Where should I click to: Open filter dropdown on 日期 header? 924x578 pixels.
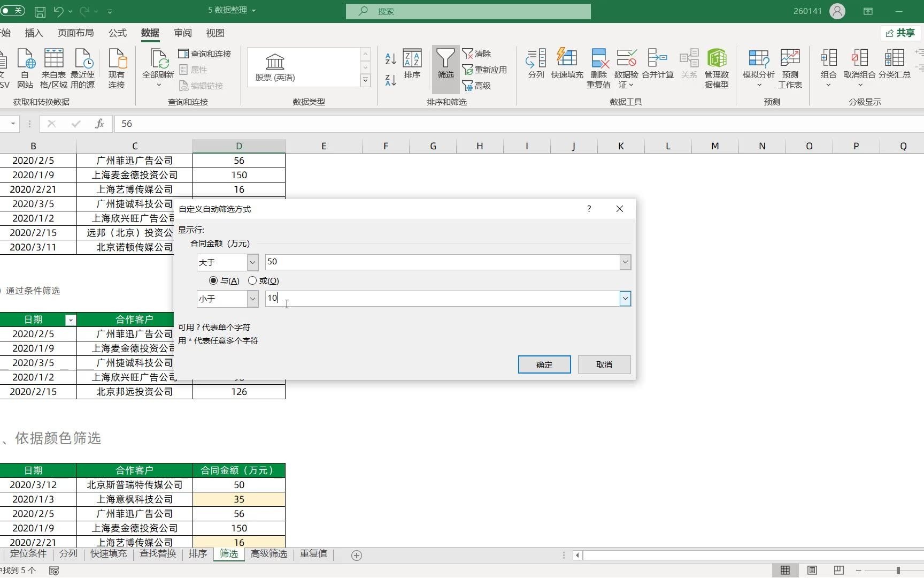[x=70, y=320]
